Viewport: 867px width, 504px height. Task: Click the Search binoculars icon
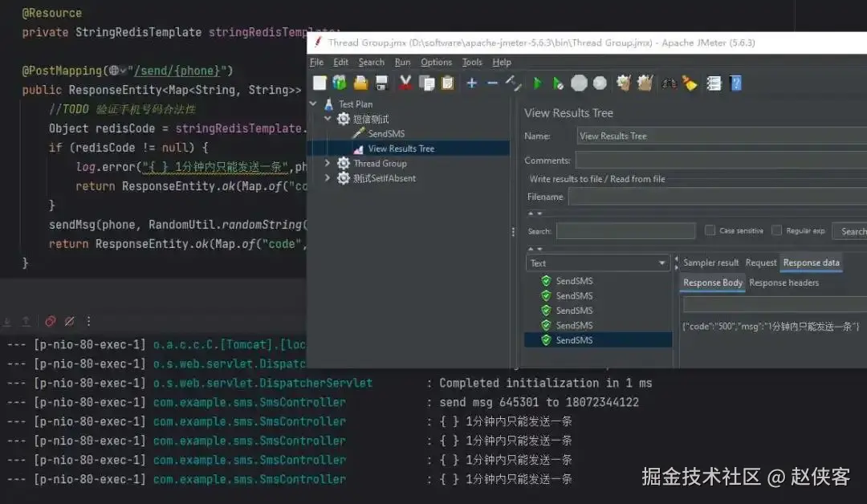click(x=669, y=83)
